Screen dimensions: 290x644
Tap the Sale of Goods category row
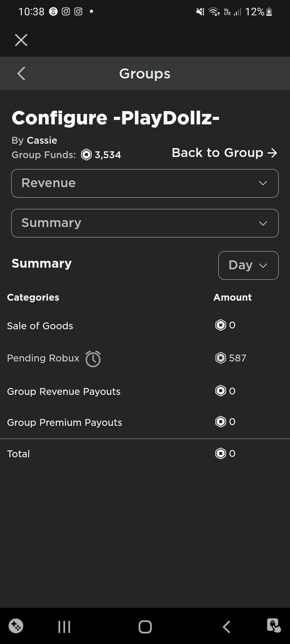[x=145, y=326]
